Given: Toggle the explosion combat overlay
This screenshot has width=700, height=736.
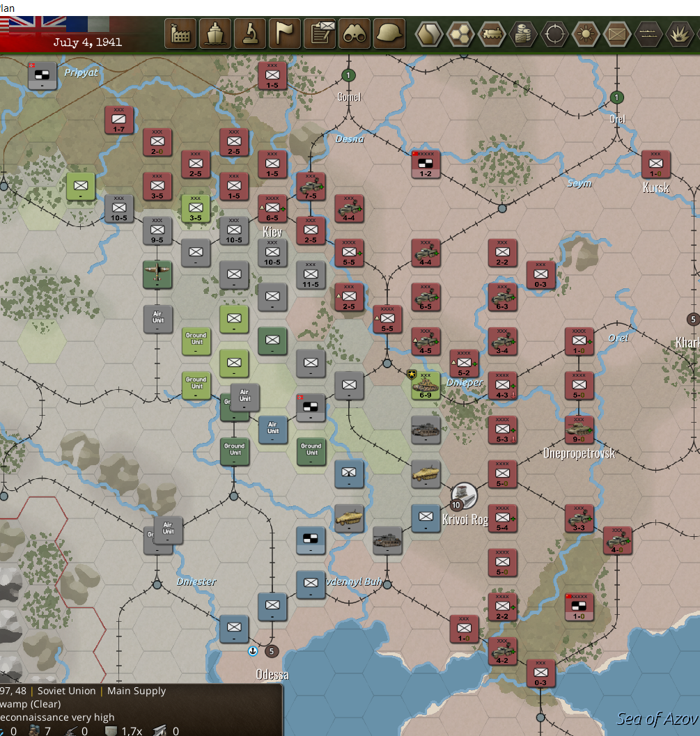Looking at the screenshot, I should pos(679,34).
